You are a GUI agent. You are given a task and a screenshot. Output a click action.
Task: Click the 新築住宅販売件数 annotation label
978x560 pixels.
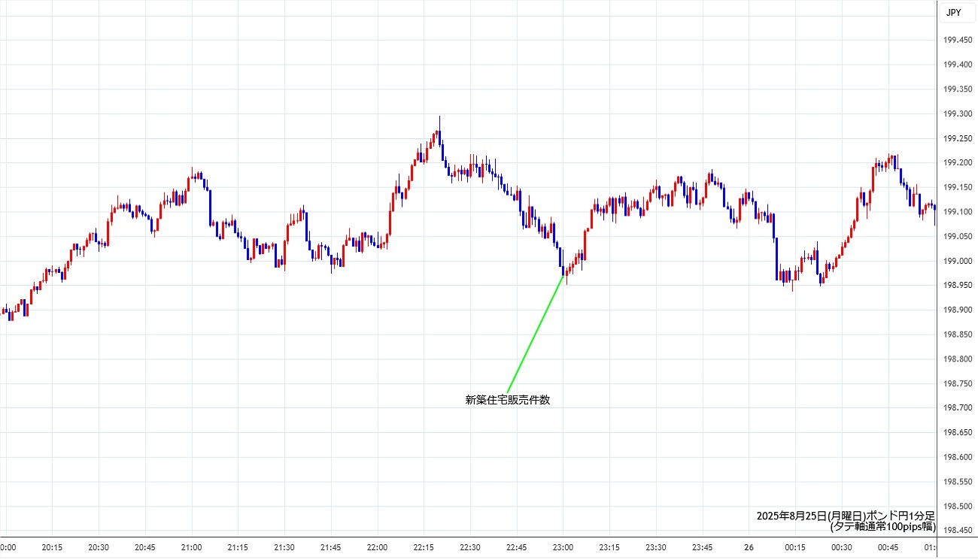click(x=508, y=400)
